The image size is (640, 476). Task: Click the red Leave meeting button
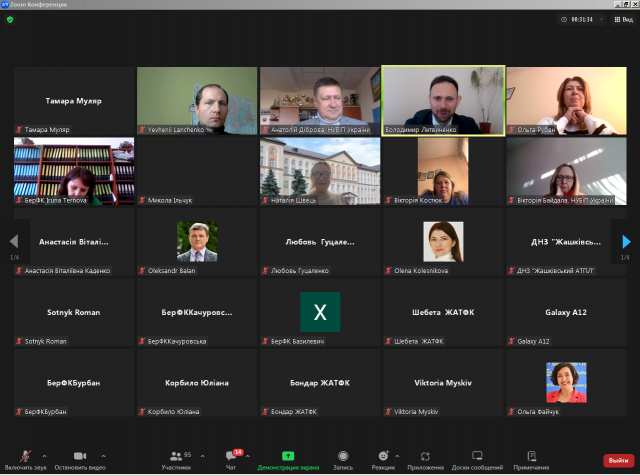(x=618, y=460)
